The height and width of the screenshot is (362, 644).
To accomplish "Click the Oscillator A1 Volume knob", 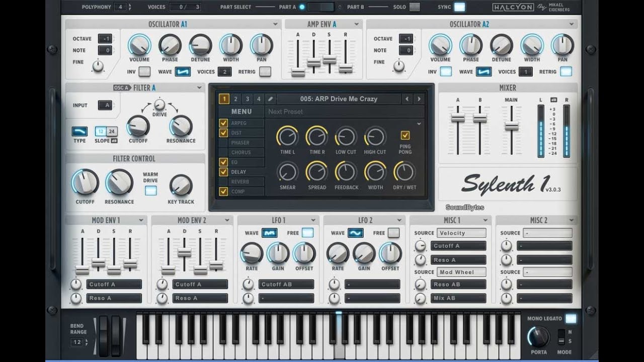I will tap(139, 45).
